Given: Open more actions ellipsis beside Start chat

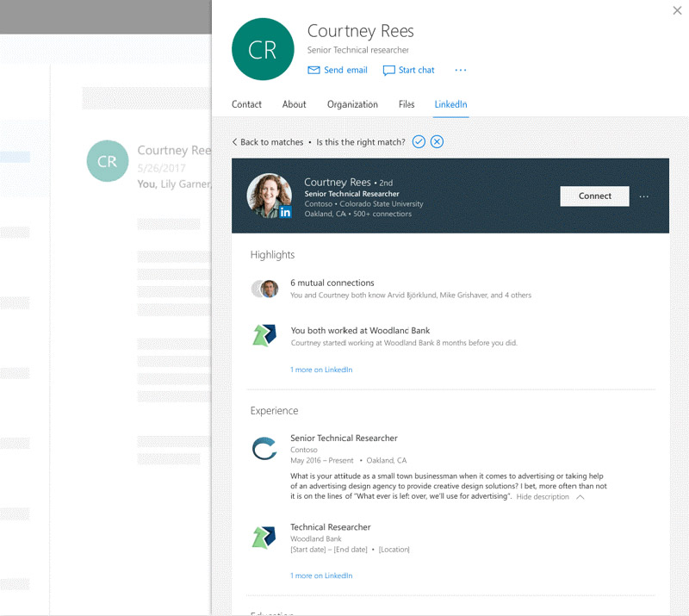Looking at the screenshot, I should point(461,71).
